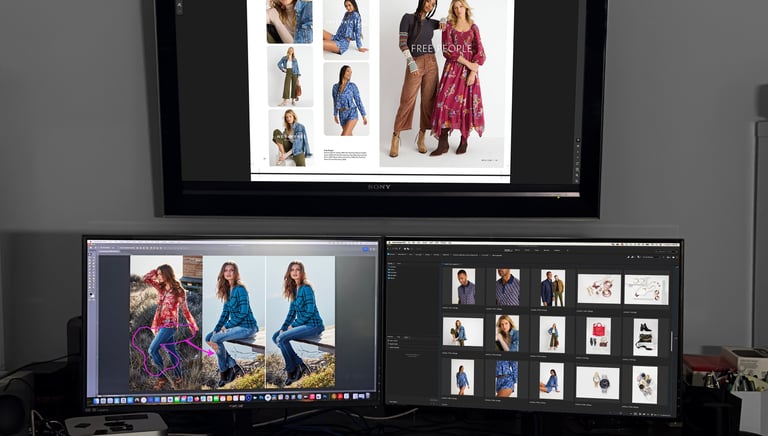Click the highlighted workspace tab in Bridge
Viewport: 768px width, 436px height.
click(x=508, y=250)
